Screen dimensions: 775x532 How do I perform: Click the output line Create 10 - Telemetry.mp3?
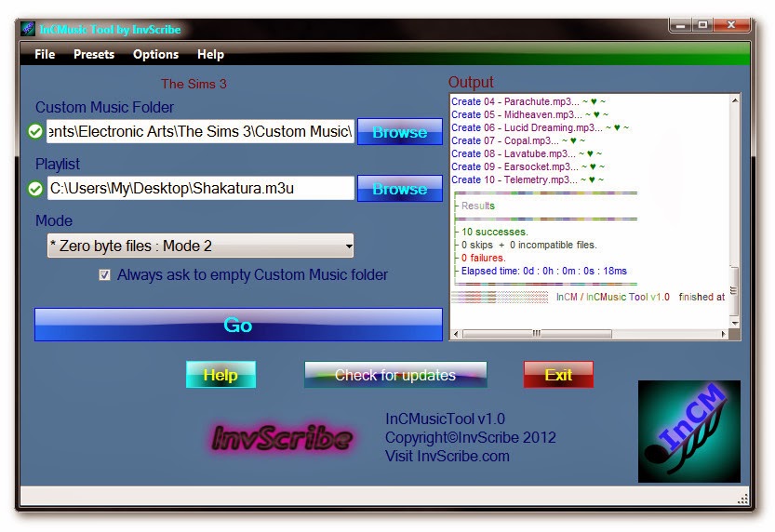(528, 180)
